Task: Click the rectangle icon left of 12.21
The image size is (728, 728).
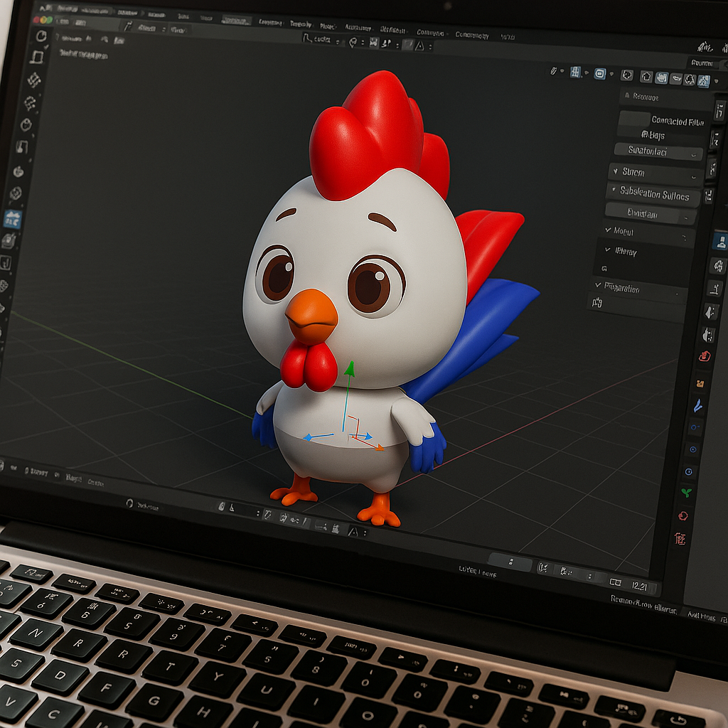Action: [x=615, y=582]
